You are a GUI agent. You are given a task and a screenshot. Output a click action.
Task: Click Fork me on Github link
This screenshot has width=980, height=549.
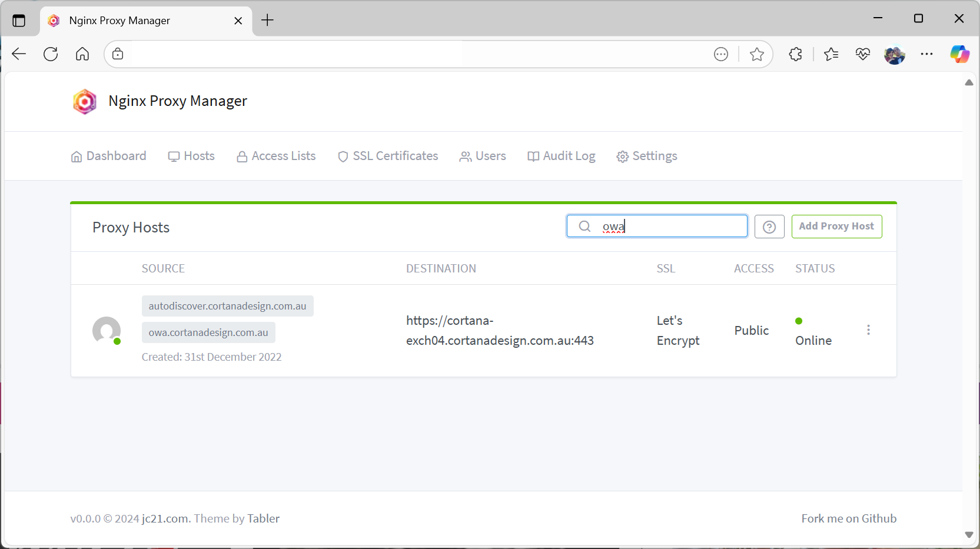849,518
